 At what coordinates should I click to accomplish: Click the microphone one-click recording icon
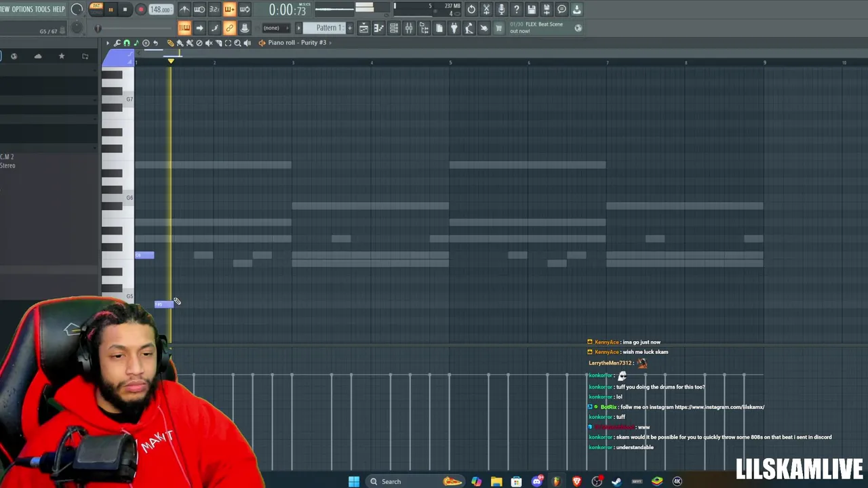pos(501,9)
